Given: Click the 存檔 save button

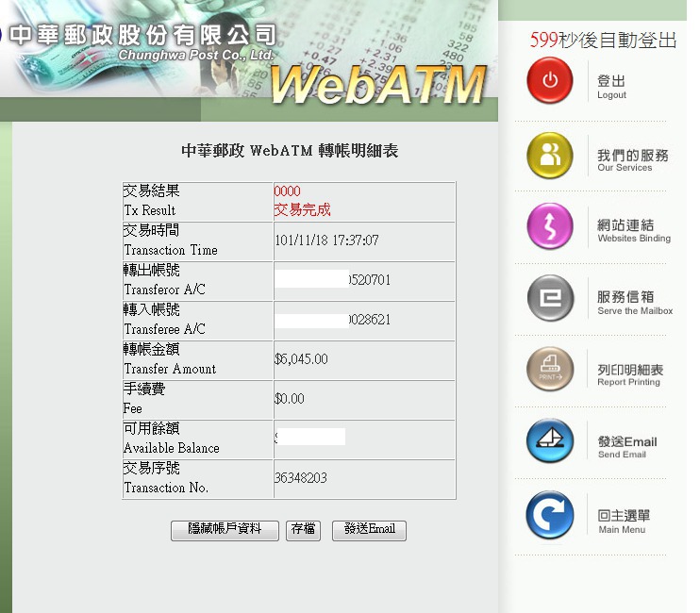Looking at the screenshot, I should click(303, 530).
